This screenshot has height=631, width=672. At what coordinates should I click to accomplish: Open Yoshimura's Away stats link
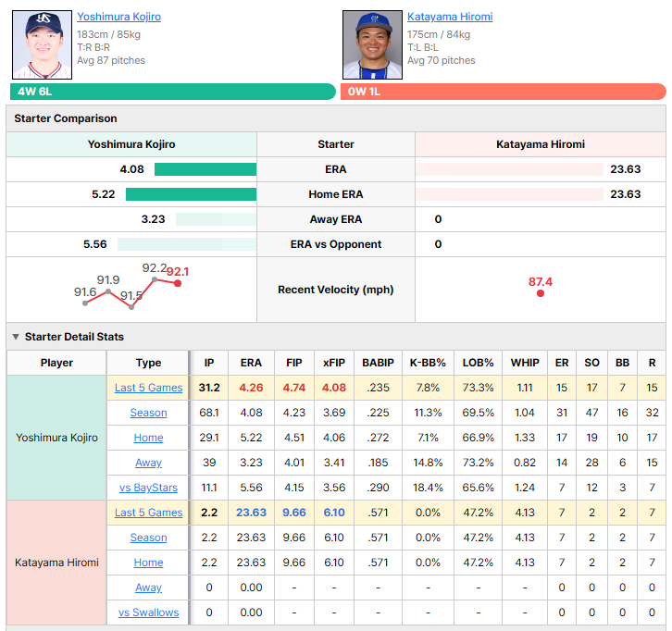click(x=148, y=463)
